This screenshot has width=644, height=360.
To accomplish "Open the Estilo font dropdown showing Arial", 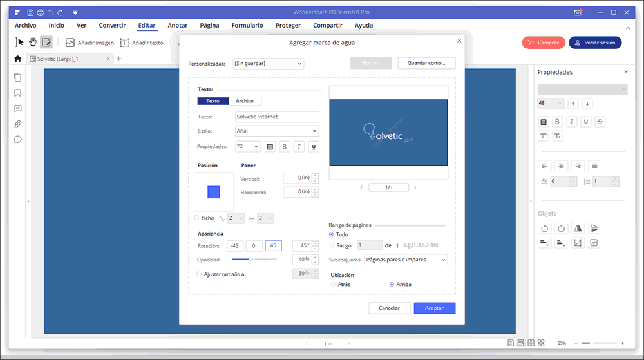I will click(277, 131).
